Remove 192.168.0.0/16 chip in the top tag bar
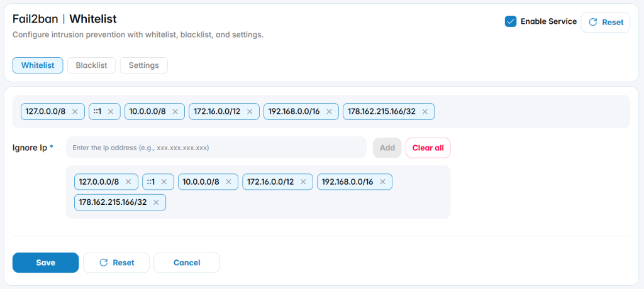 (x=329, y=112)
